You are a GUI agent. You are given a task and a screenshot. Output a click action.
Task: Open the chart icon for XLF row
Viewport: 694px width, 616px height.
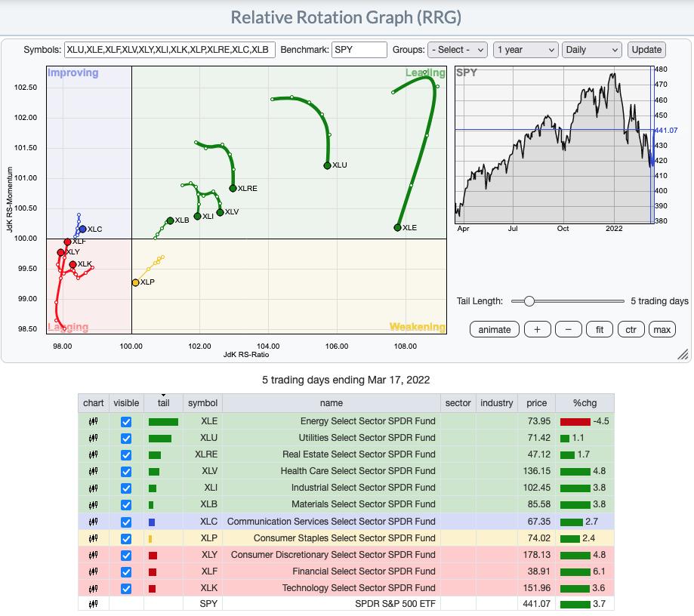(93, 571)
